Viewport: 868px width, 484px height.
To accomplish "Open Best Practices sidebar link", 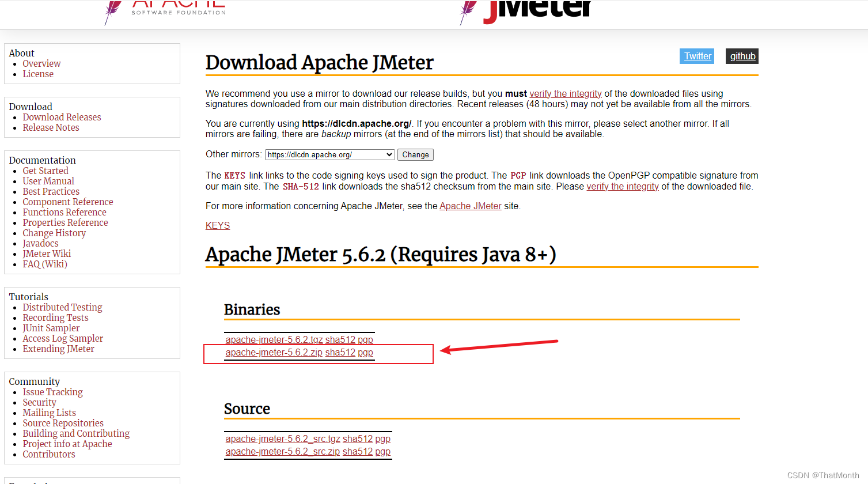I will coord(51,191).
